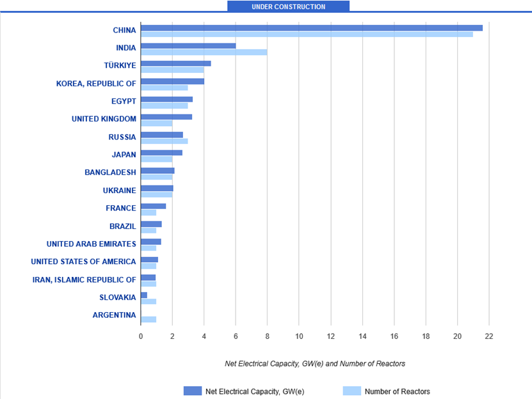Image resolution: width=532 pixels, height=399 pixels.
Task: Click the BRAZIL country label
Action: 122,226
